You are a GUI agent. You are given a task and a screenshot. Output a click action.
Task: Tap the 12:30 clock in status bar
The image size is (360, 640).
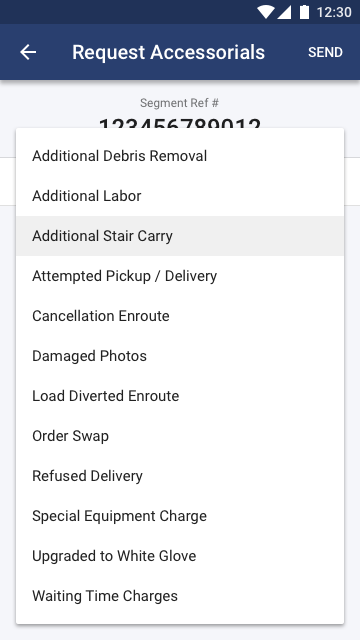pos(334,12)
